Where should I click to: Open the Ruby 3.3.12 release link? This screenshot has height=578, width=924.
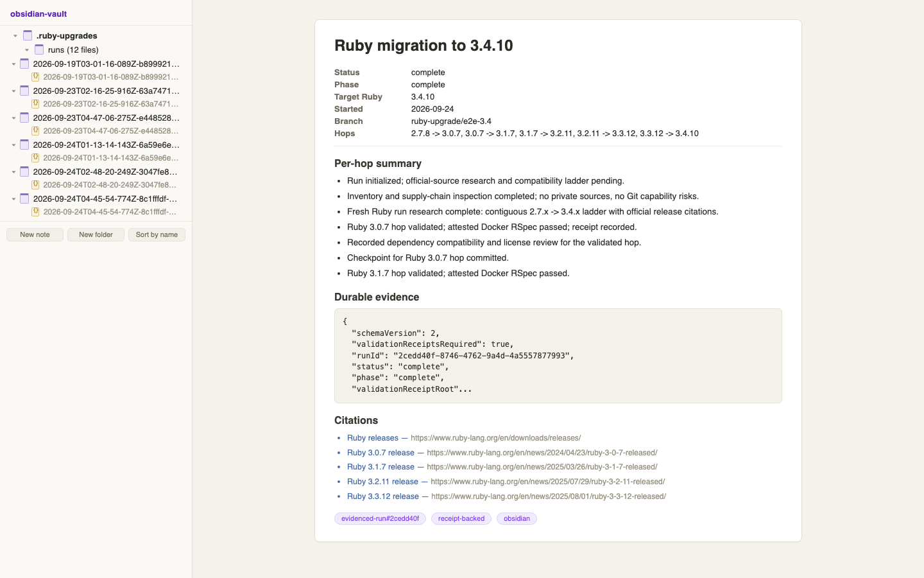click(x=383, y=496)
